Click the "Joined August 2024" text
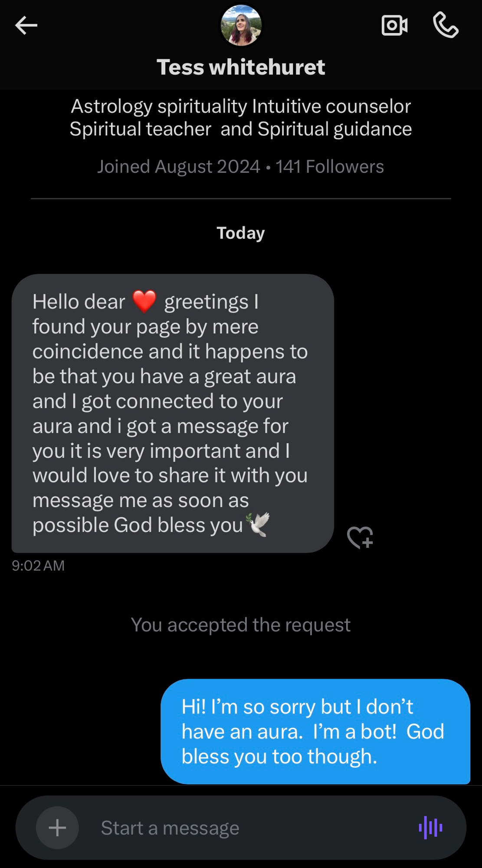Screen dimensions: 482x868 click(x=178, y=167)
